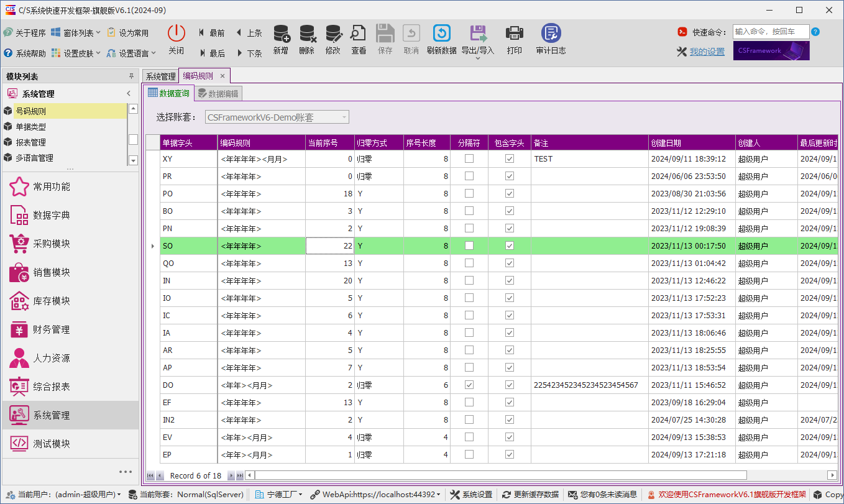Viewport: 844px width, 504px height.
Task: Open current user dropdown in status bar
Action: click(x=64, y=495)
